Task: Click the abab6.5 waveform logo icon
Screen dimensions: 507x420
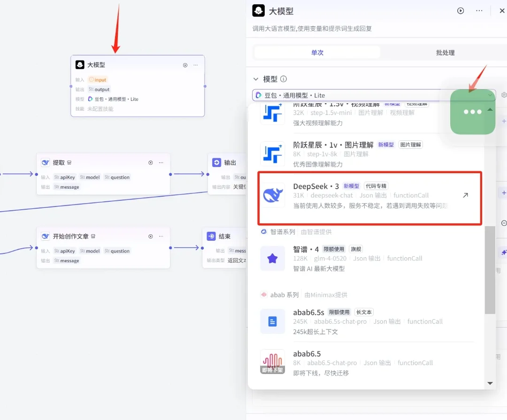Action: (272, 361)
